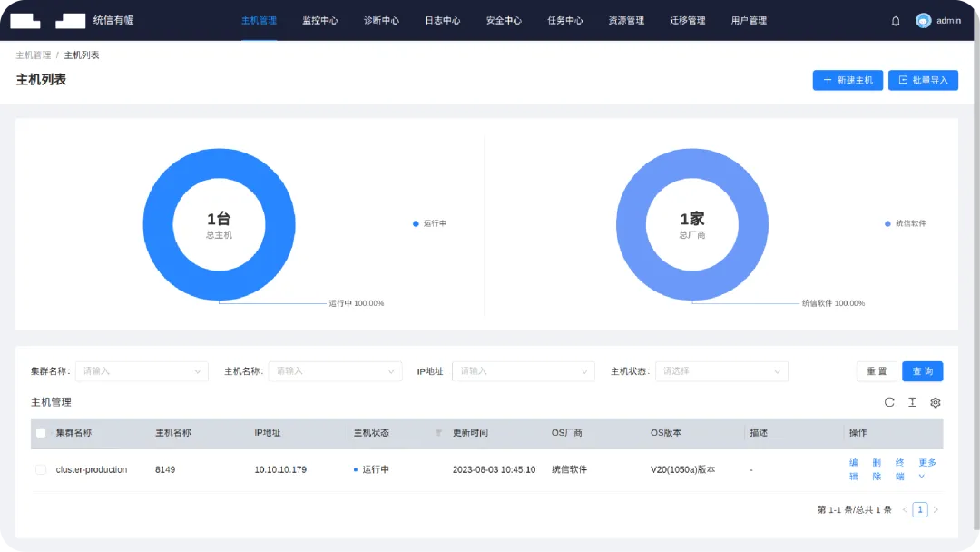Screen dimensions: 980x552
Task: Open the IP地址 filter dropdown
Action: [524, 370]
